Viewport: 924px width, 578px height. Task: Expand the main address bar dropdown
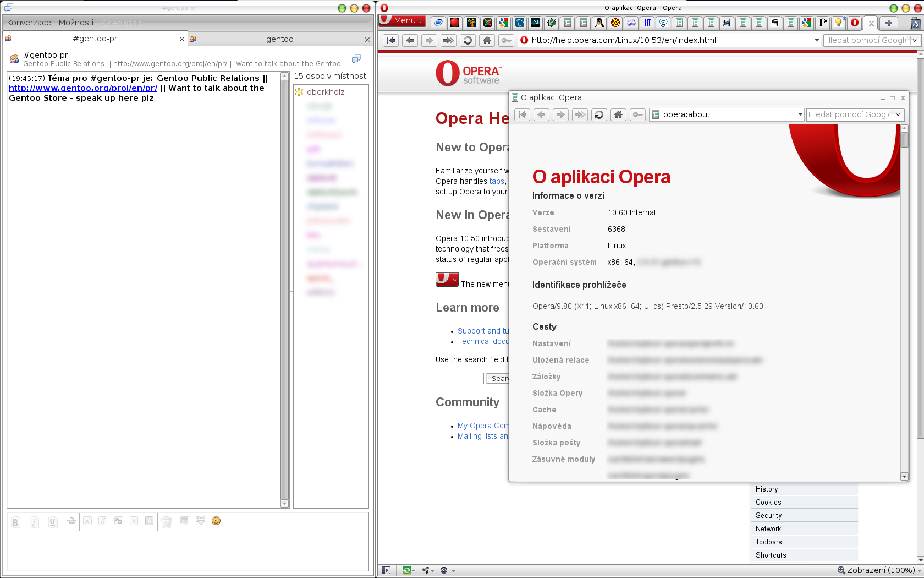(816, 40)
